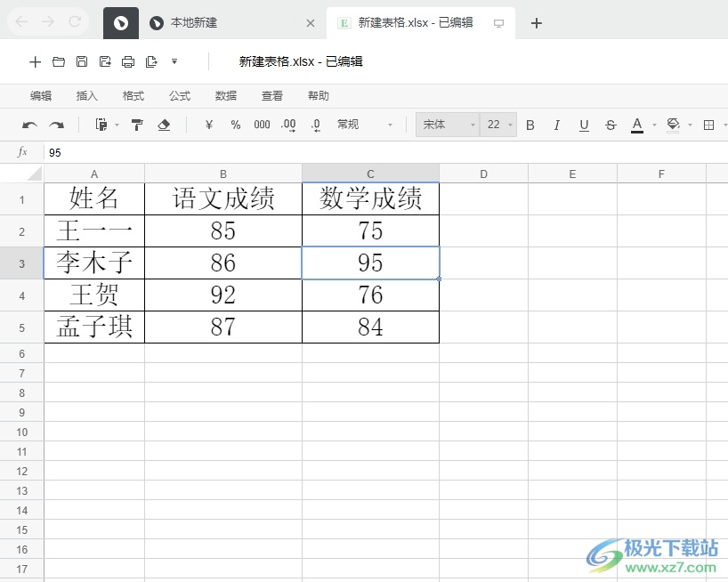This screenshot has height=582, width=728.
Task: Click the cell borders icon
Action: coord(708,125)
